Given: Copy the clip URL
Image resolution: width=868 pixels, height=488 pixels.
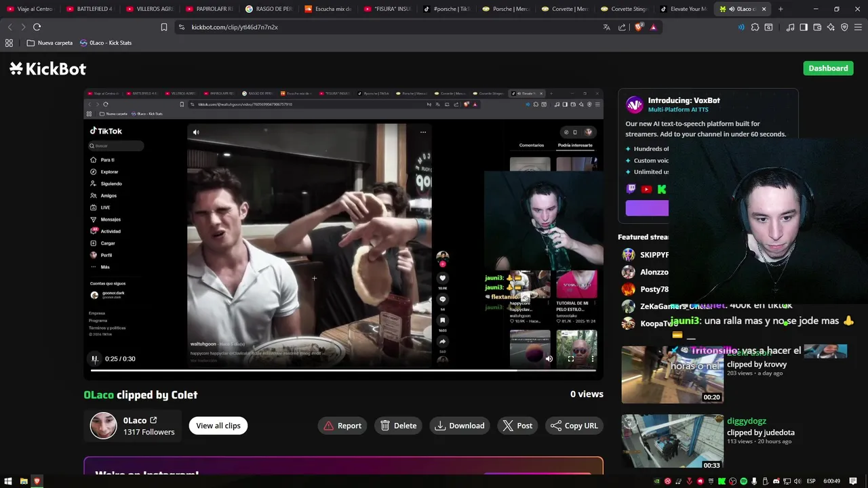Looking at the screenshot, I should [x=574, y=426].
